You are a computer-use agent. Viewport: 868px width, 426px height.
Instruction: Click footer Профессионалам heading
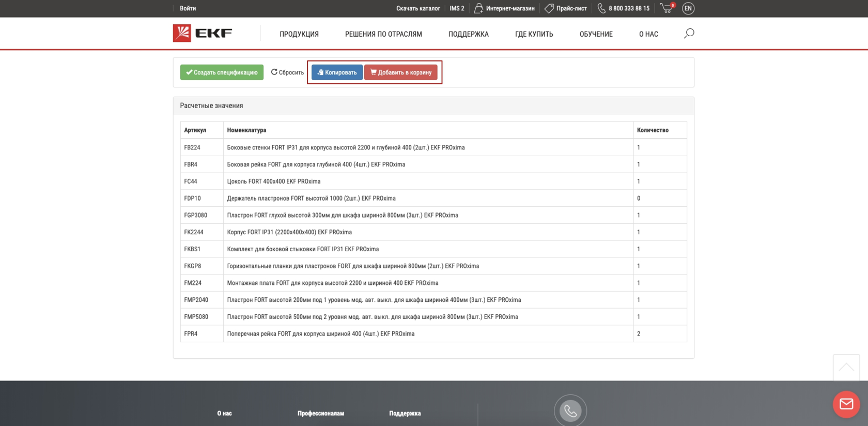tap(321, 414)
